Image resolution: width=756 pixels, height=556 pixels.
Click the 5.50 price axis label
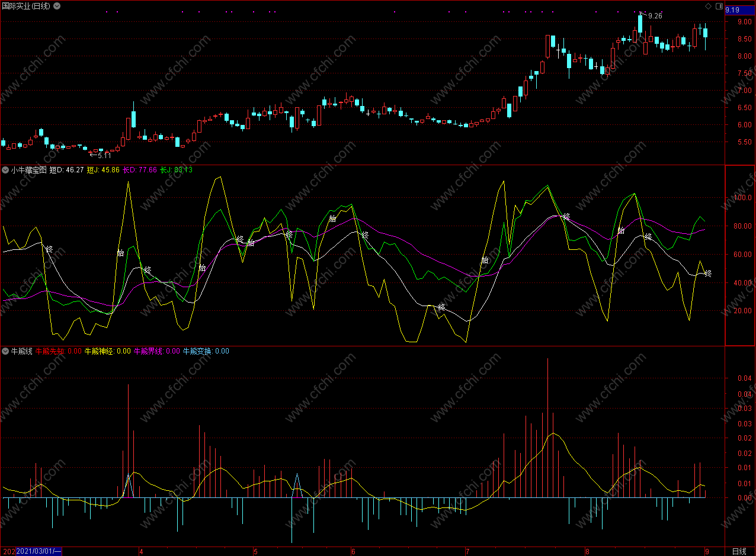(744, 142)
